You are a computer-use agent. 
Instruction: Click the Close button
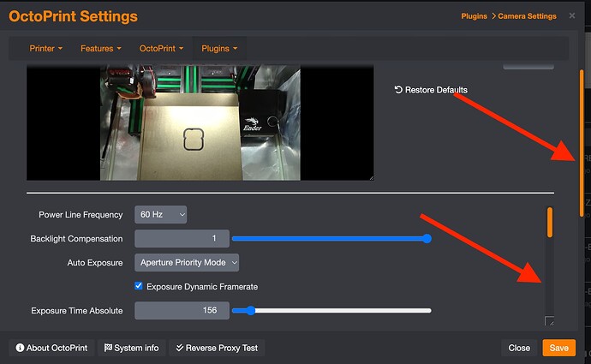click(x=519, y=348)
